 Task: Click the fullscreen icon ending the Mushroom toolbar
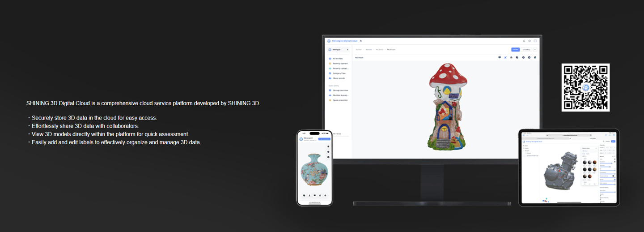[535, 57]
